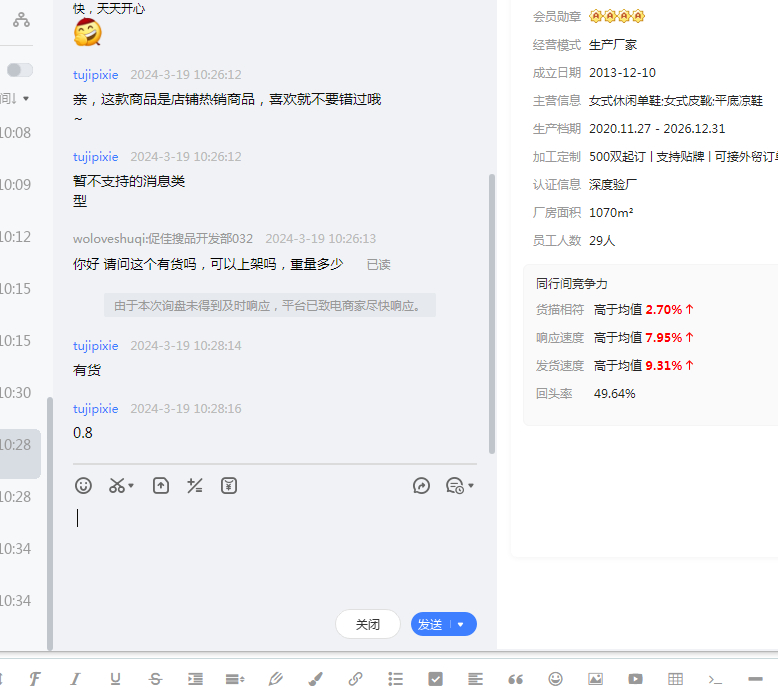Insert a bulleted list
The height and width of the screenshot is (689, 778).
[x=395, y=679]
